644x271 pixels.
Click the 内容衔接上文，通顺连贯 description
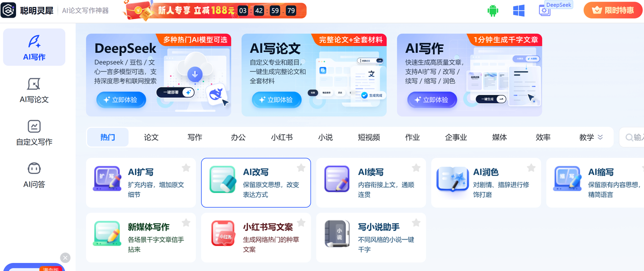pos(386,190)
